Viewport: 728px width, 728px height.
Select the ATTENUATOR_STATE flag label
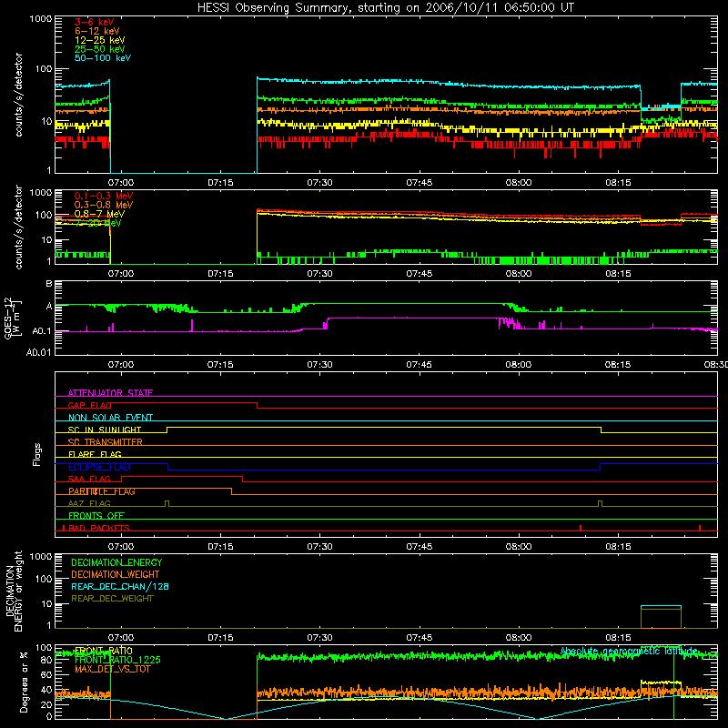tap(110, 393)
